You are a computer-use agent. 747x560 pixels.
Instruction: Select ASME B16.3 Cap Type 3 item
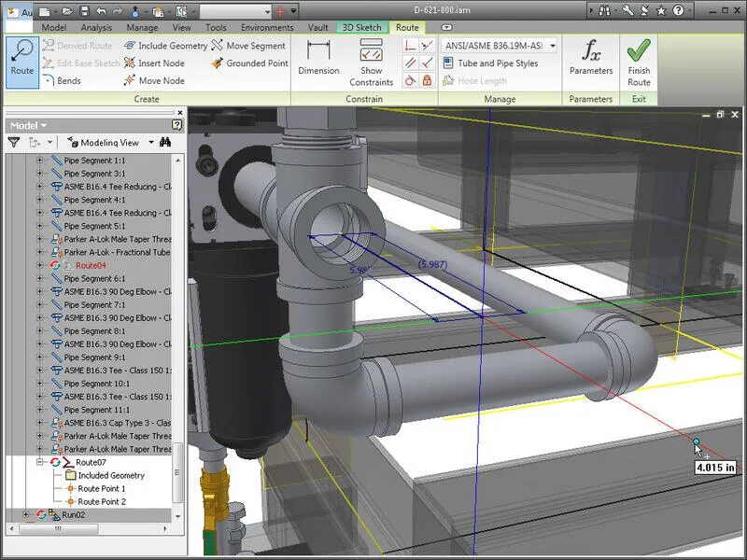pyautogui.click(x=118, y=423)
